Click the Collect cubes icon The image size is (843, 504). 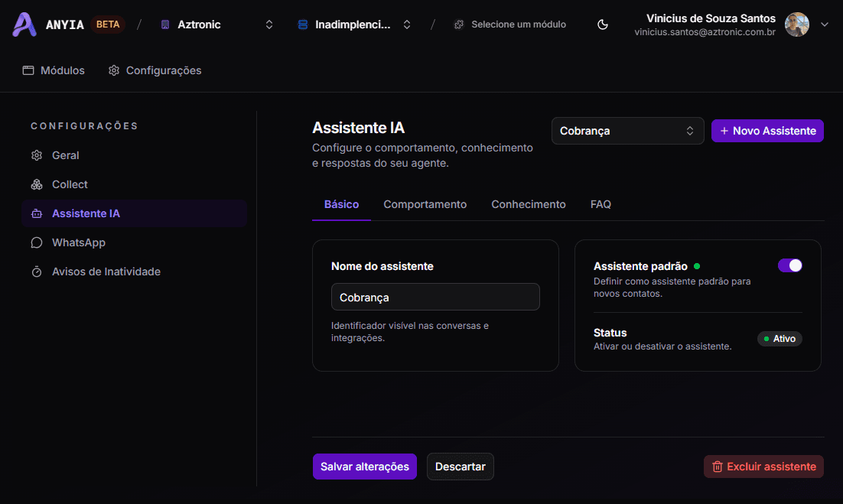pos(37,184)
